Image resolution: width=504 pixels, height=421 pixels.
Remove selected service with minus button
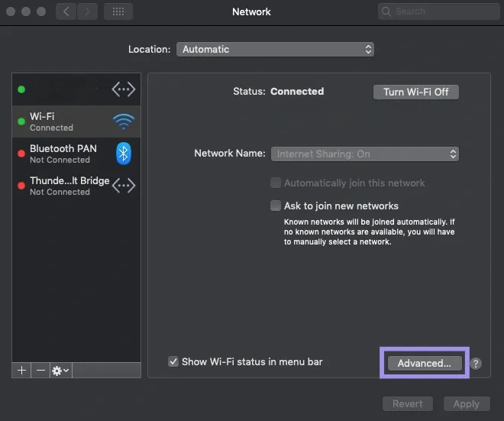40,370
